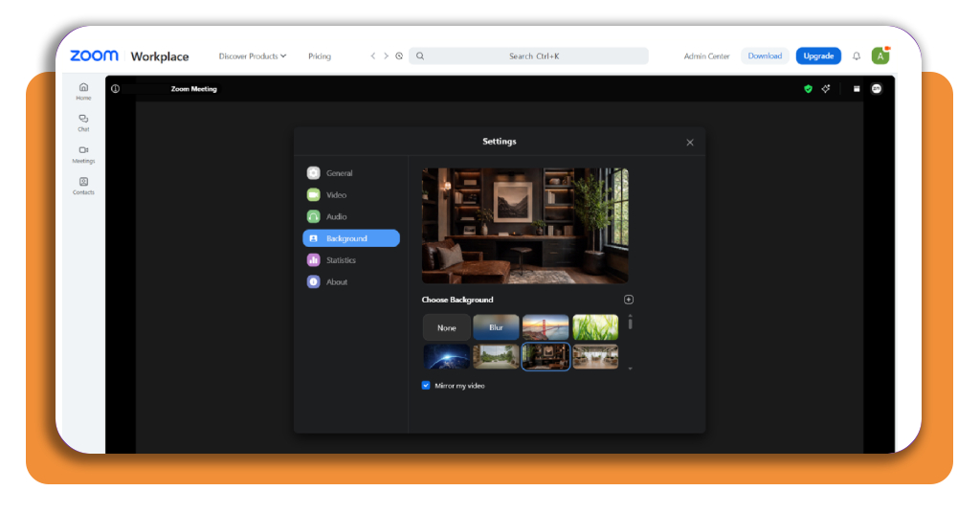Screen dimensions: 980x513
Task: Close the Settings dialog
Action: 689,143
